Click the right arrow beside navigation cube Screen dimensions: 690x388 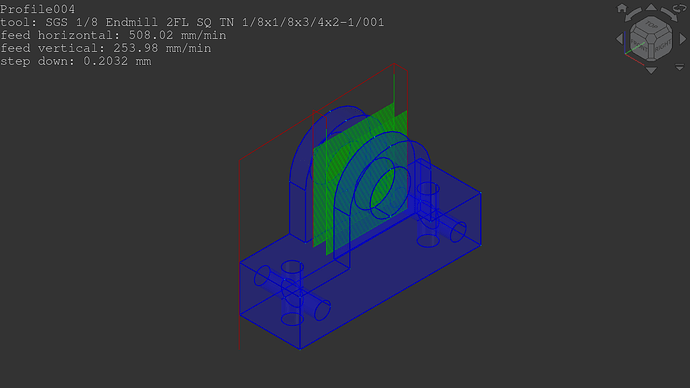point(683,39)
